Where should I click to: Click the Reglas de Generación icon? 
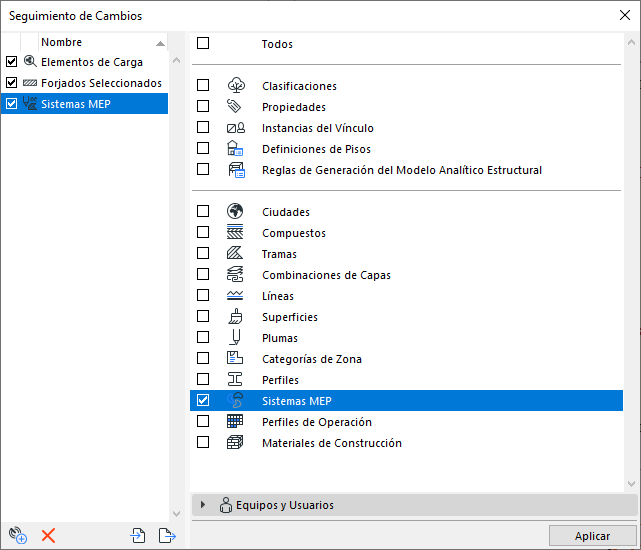pyautogui.click(x=236, y=170)
